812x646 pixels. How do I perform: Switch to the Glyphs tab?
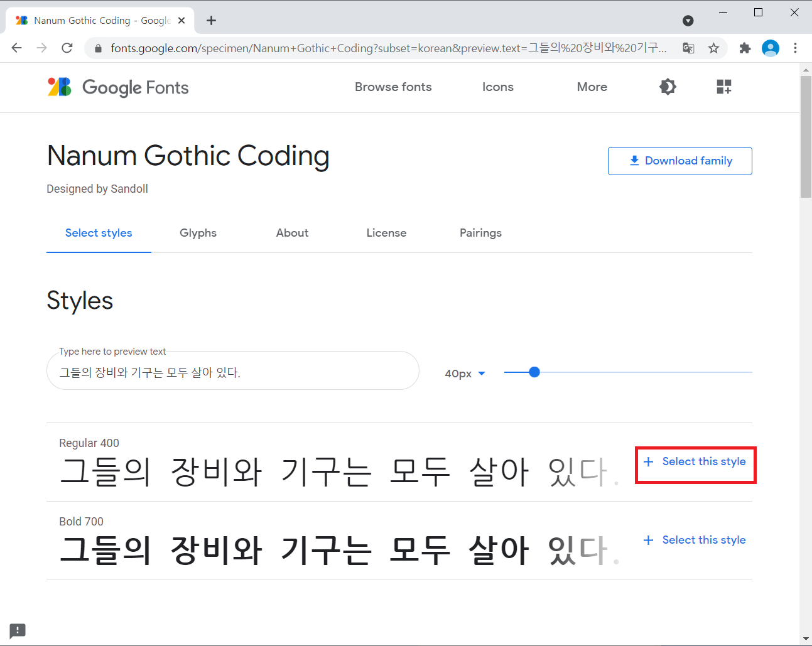198,233
